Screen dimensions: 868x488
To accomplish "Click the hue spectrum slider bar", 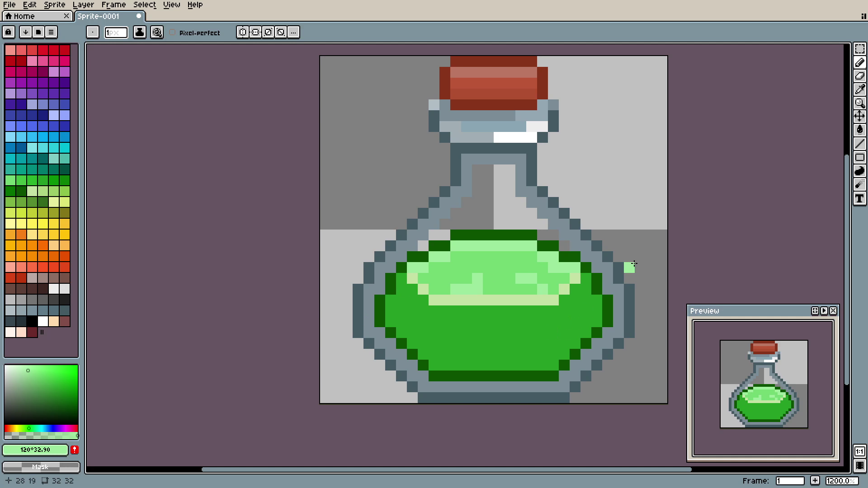I will pyautogui.click(x=41, y=428).
